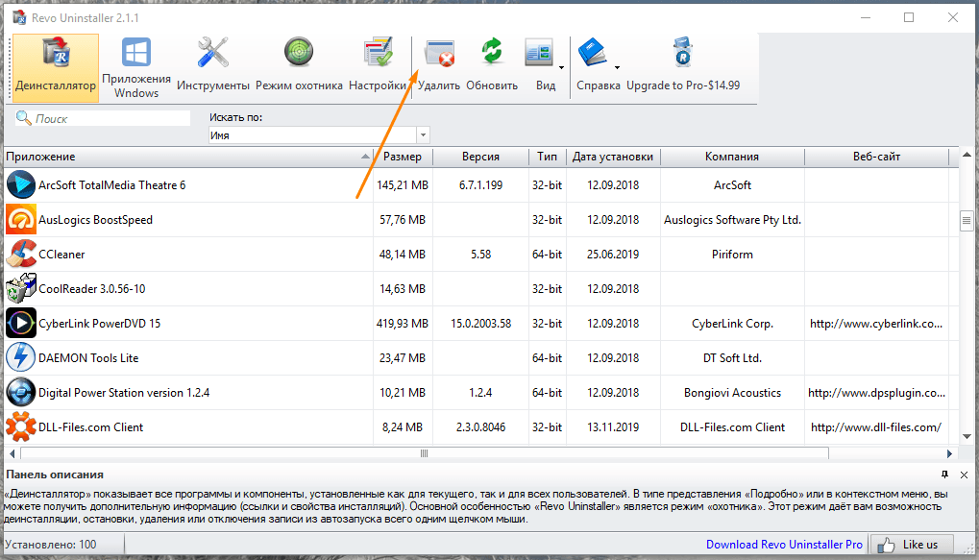The width and height of the screenshot is (979, 560).
Task: Open Настройки settings
Action: pos(378,67)
